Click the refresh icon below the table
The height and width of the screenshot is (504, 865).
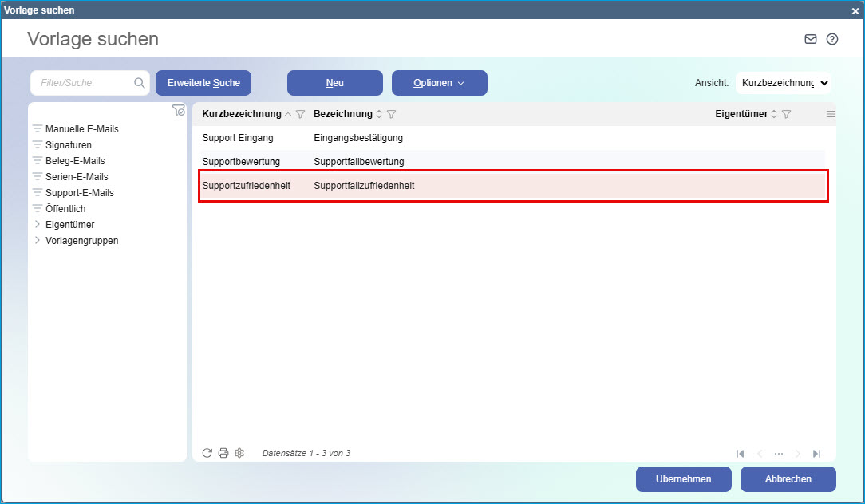click(x=207, y=453)
